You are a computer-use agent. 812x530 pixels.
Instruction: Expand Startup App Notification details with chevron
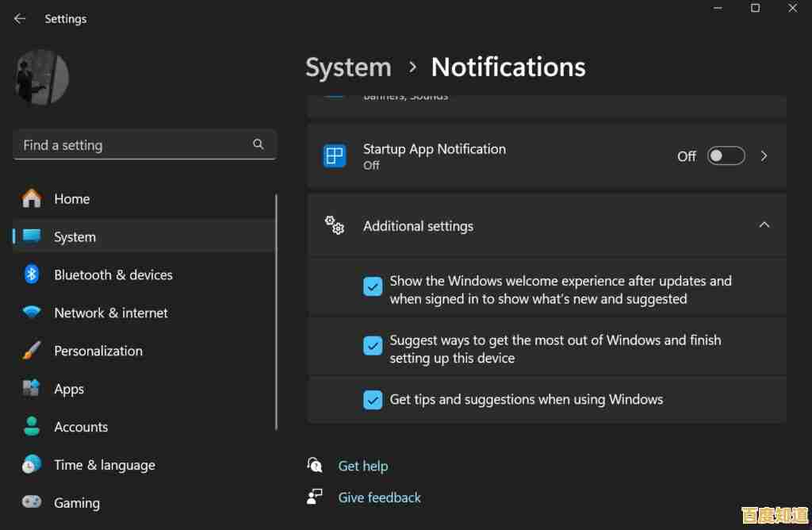pyautogui.click(x=763, y=156)
